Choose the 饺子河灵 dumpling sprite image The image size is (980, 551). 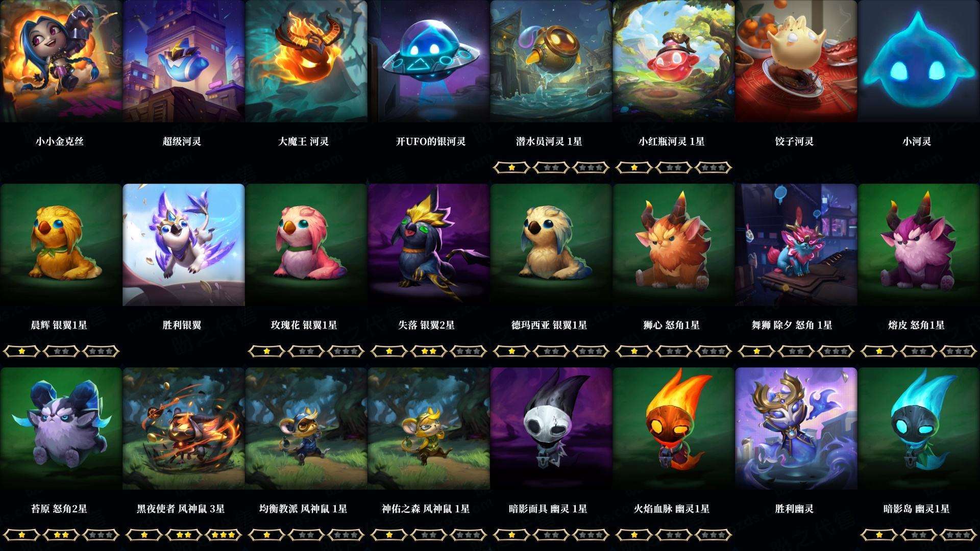[x=796, y=61]
